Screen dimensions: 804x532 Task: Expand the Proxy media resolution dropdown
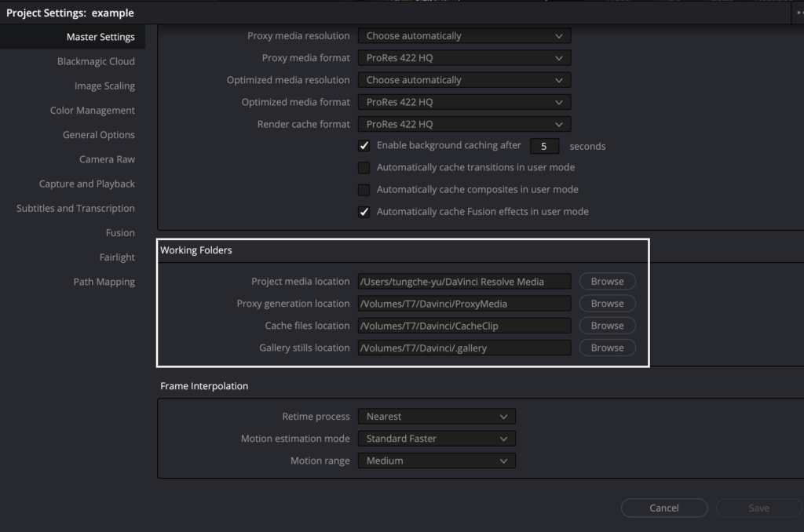coord(464,36)
